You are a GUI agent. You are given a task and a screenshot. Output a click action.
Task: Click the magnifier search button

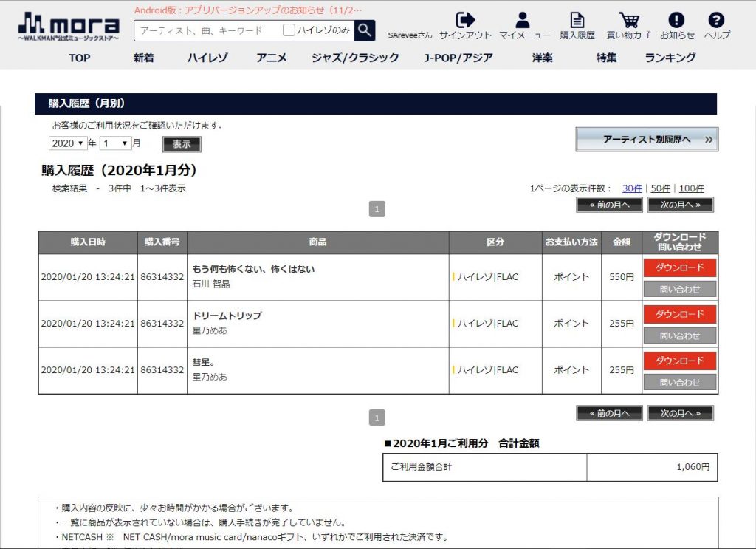365,30
